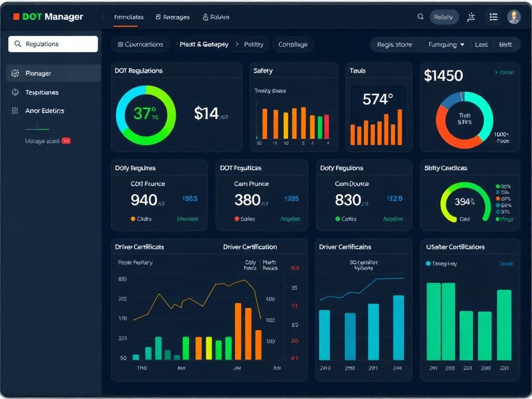Switch to the Rerrages top tab

click(x=172, y=17)
